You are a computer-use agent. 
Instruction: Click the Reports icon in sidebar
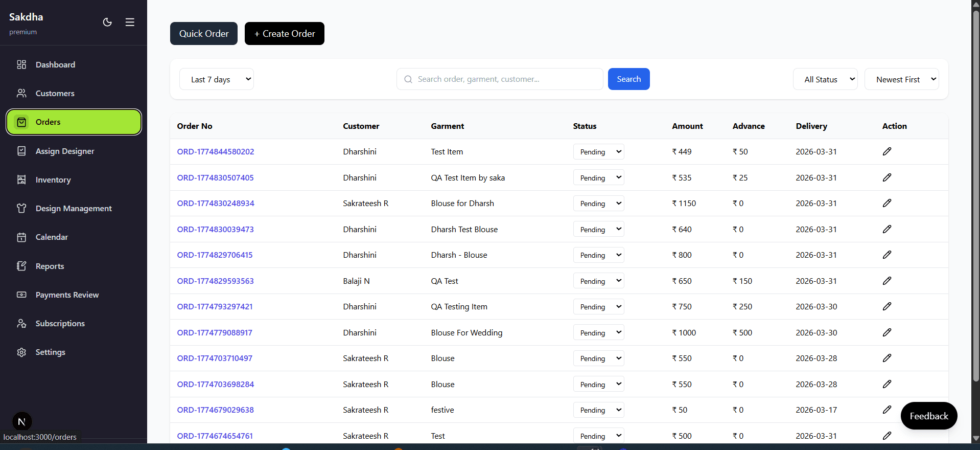point(21,266)
